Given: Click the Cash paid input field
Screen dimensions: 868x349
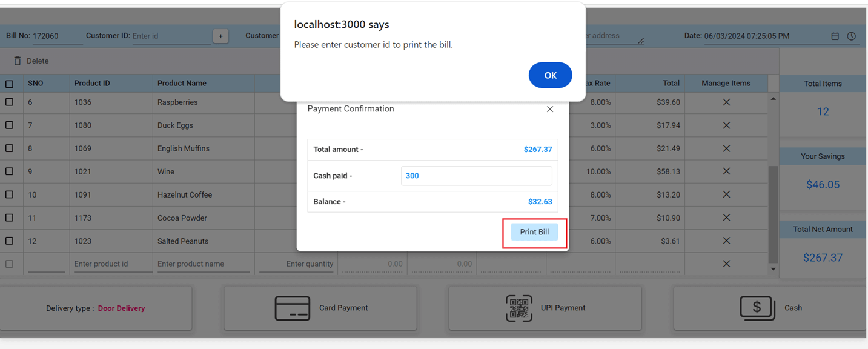Looking at the screenshot, I should pos(476,176).
